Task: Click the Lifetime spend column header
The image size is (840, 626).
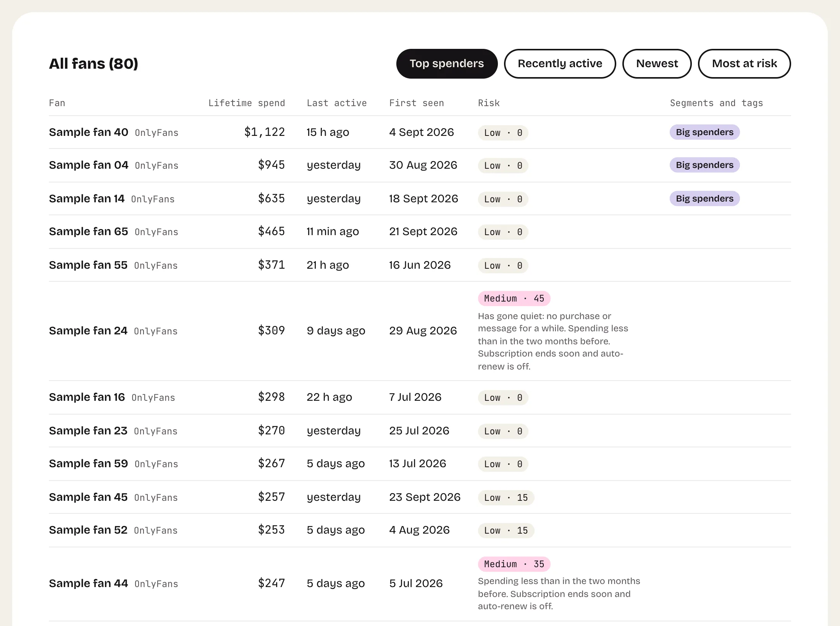Action: [x=247, y=103]
